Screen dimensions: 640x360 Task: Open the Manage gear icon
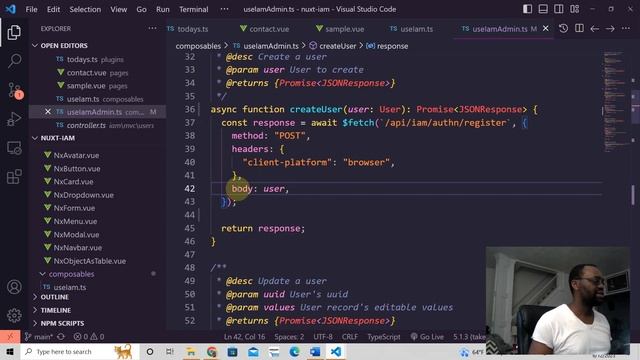[14, 315]
